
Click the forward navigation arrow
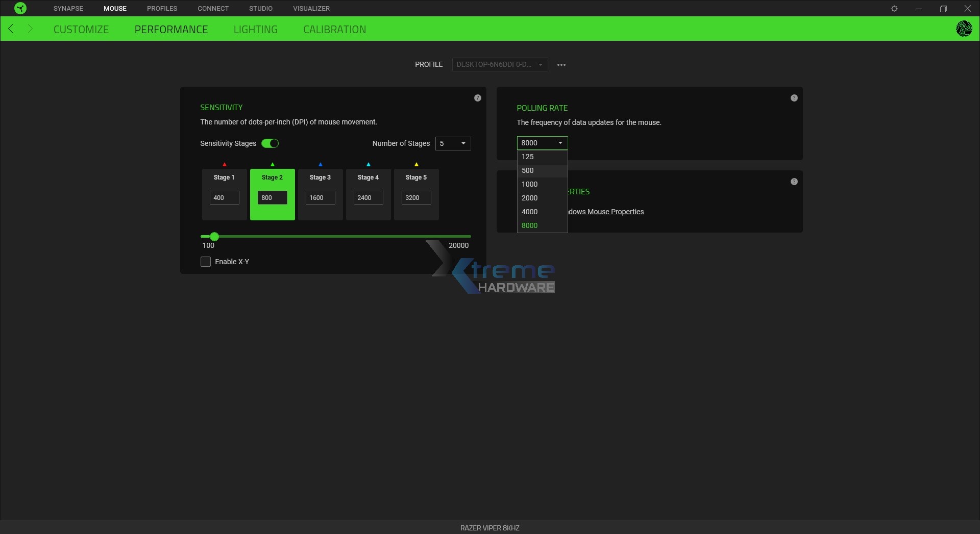pos(30,29)
